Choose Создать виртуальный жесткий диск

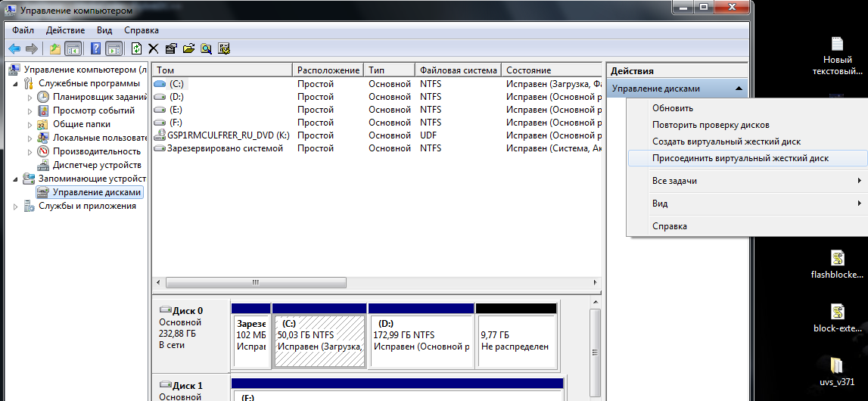(x=747, y=141)
